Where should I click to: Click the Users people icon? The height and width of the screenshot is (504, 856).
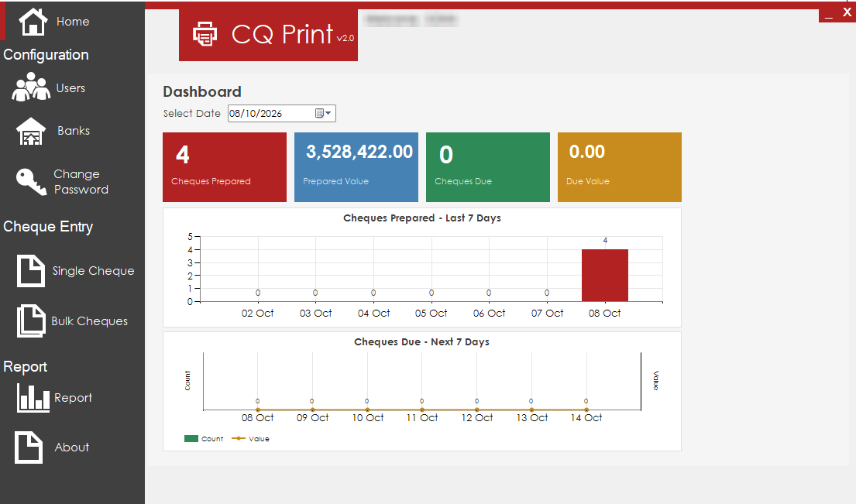[x=31, y=87]
